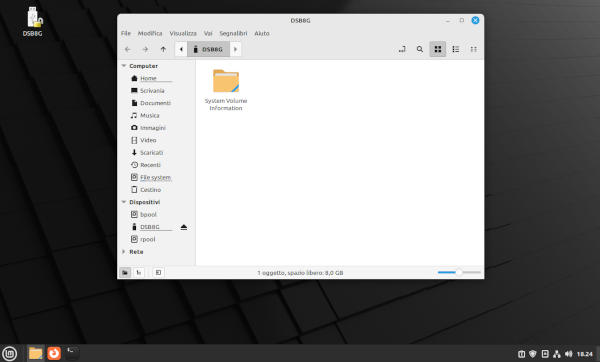Viewport: 600px width, 362px height.
Task: Select the System Volume Information folder
Action: point(226,90)
